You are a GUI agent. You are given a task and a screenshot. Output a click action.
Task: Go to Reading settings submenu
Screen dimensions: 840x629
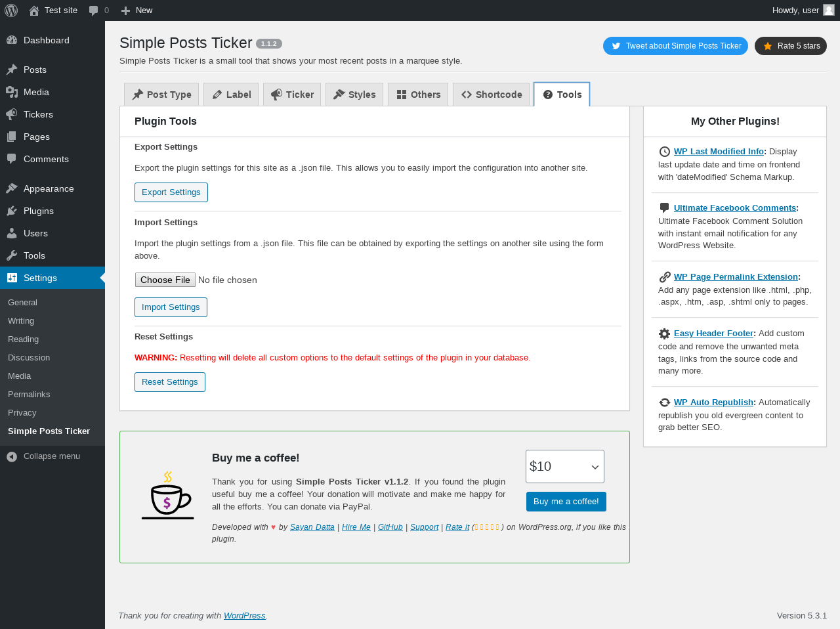pyautogui.click(x=52, y=339)
